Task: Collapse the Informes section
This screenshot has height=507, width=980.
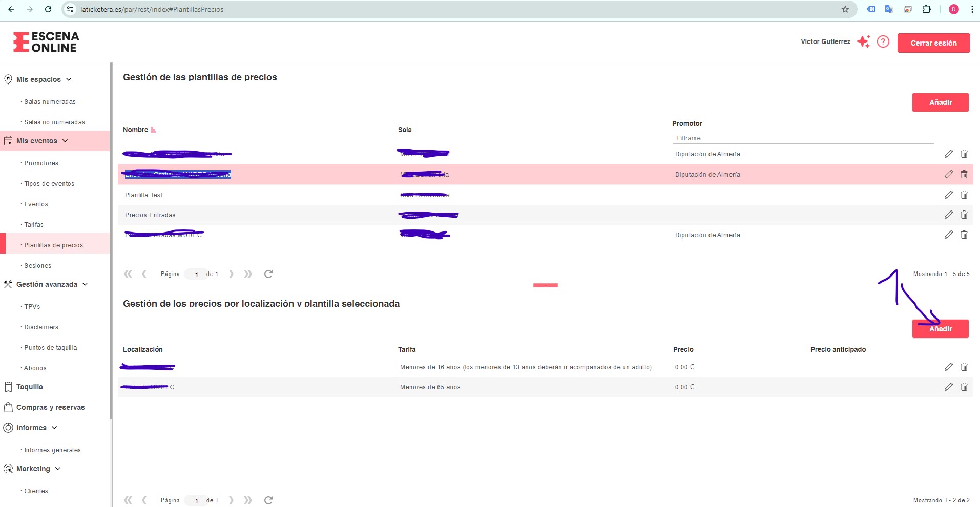Action: [x=54, y=428]
